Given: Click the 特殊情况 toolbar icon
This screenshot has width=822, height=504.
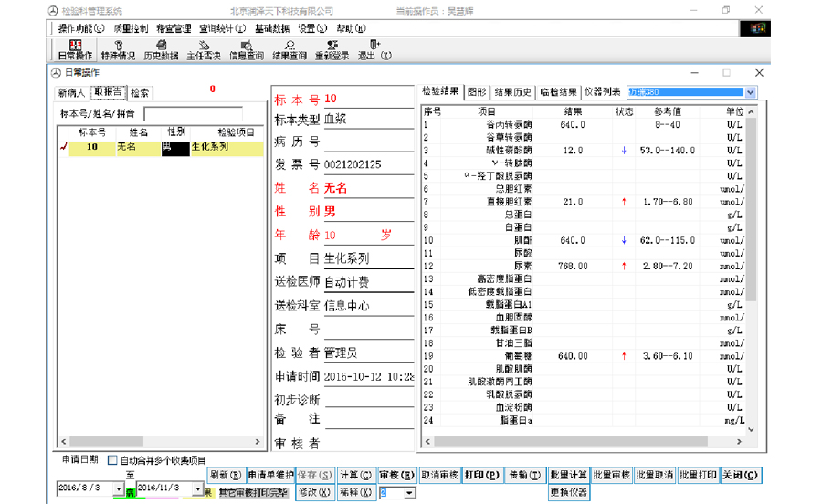Looking at the screenshot, I should (118, 48).
